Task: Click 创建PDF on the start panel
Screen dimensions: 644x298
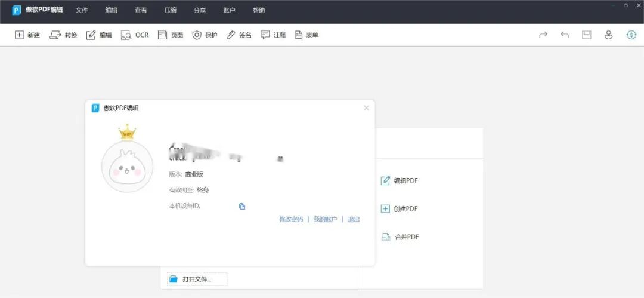Action: [x=399, y=208]
